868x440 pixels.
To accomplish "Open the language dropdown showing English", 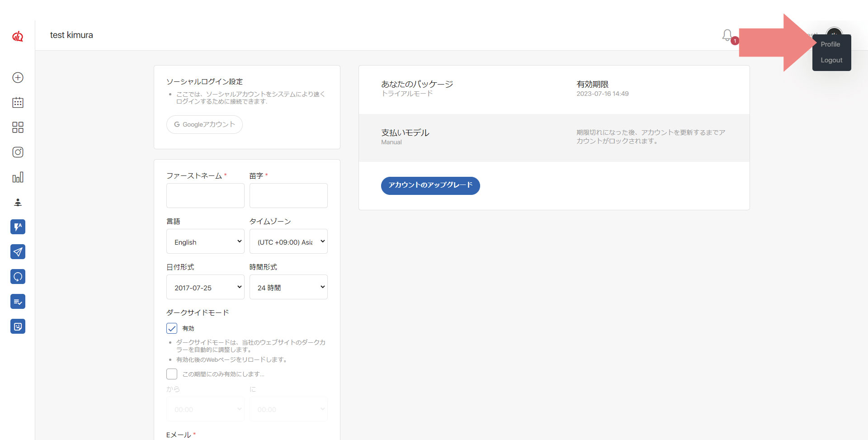I will click(205, 241).
